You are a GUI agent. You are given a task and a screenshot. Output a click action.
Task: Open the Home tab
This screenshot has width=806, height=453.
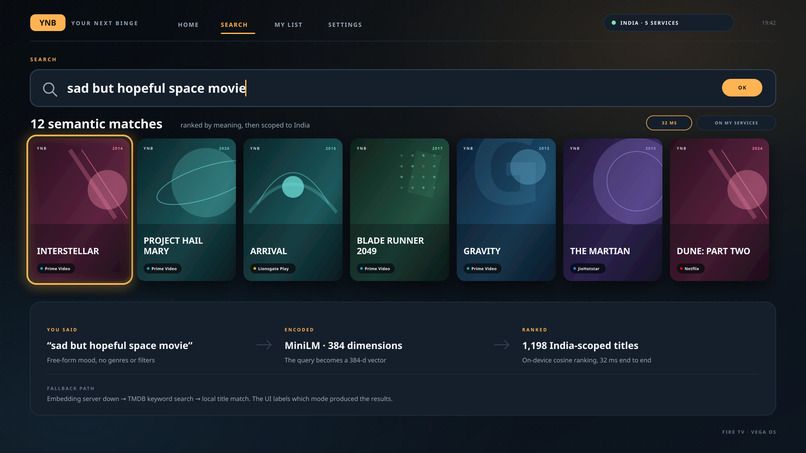pos(188,25)
